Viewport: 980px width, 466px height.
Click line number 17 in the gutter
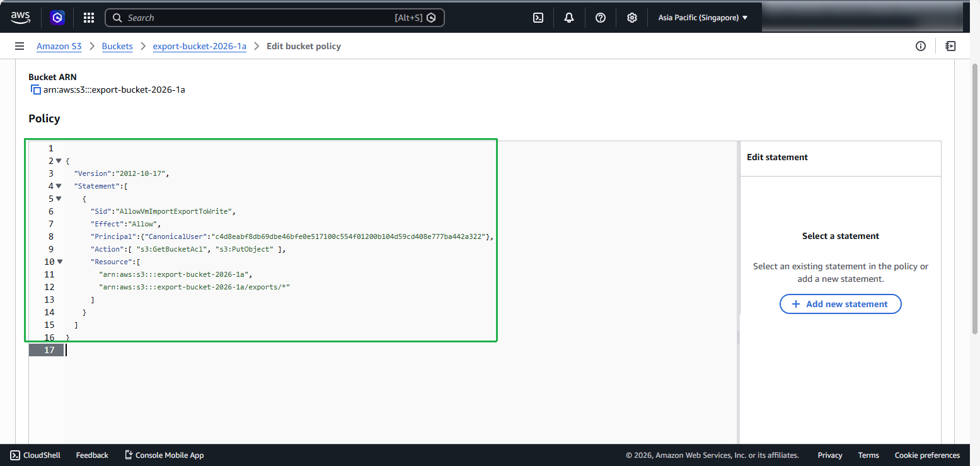(50, 350)
